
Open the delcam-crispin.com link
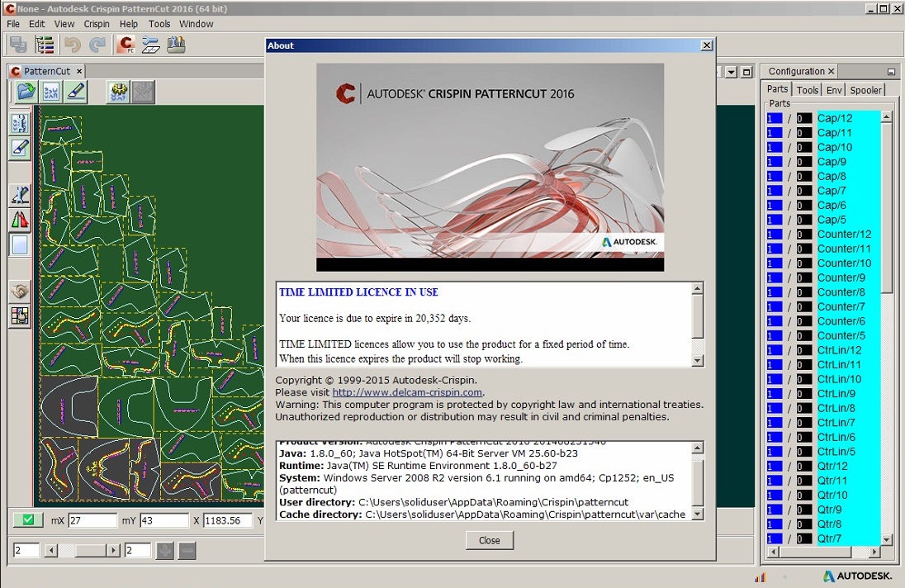[x=407, y=392]
